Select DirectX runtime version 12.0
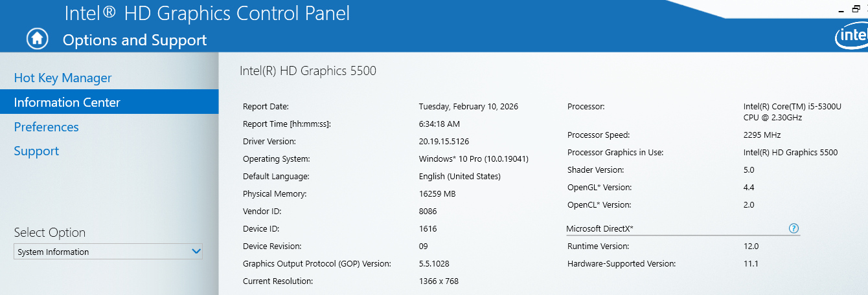 click(751, 246)
